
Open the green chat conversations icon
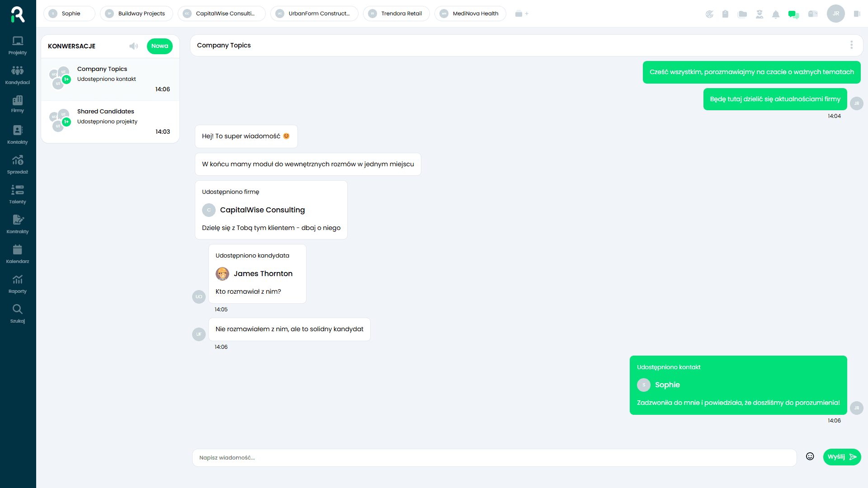793,14
